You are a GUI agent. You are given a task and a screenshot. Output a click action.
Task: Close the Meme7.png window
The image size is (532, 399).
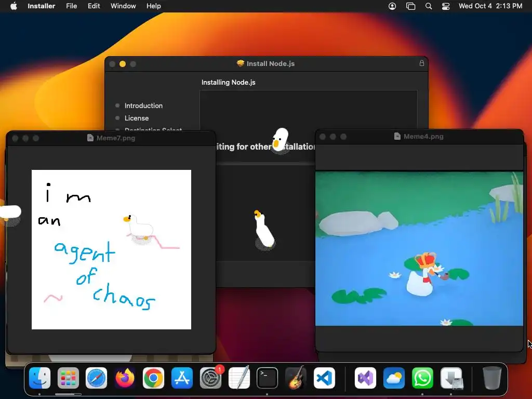coord(15,138)
